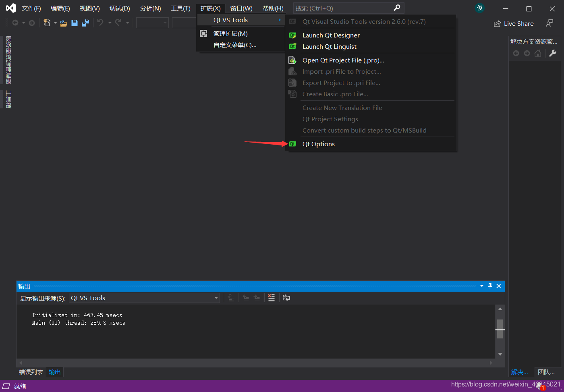This screenshot has height=392, width=564.
Task: Click the notifications bell in status bar
Action: 540,386
